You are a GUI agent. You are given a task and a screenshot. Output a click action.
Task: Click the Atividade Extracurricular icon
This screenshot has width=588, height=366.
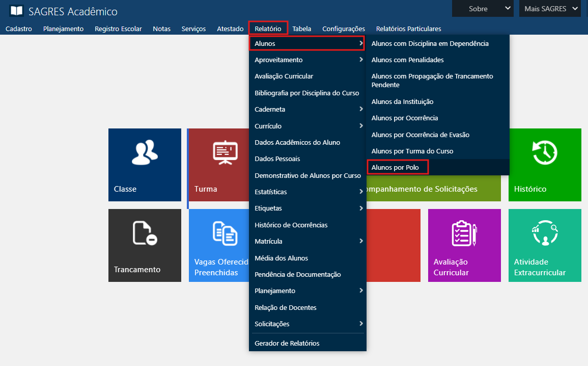[544, 233]
